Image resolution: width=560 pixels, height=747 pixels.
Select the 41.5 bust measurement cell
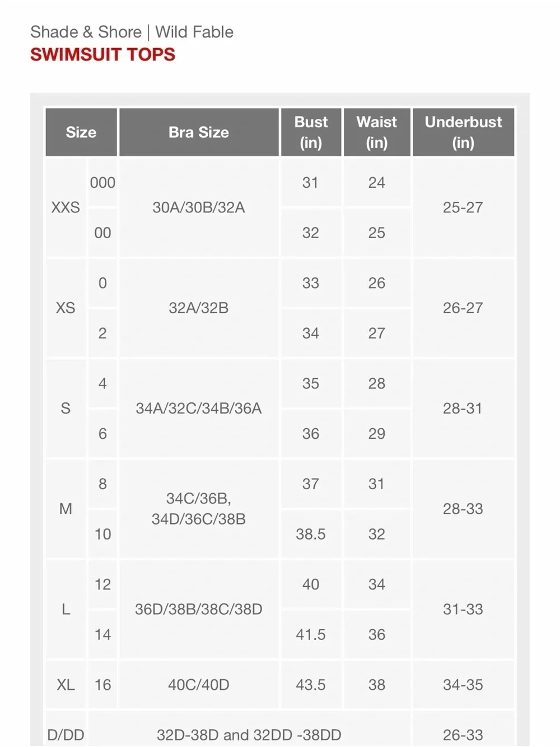(x=311, y=634)
